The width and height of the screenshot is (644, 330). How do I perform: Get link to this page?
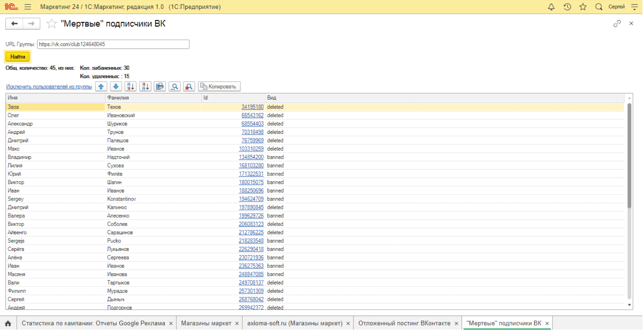pos(617,24)
